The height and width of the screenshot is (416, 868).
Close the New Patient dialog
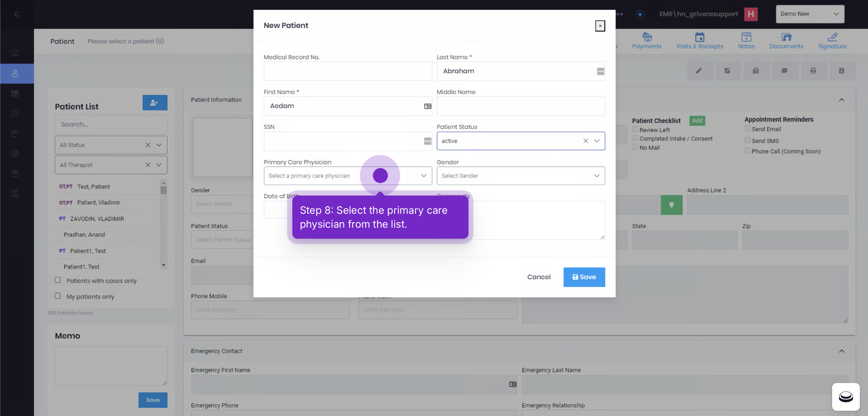coord(600,26)
